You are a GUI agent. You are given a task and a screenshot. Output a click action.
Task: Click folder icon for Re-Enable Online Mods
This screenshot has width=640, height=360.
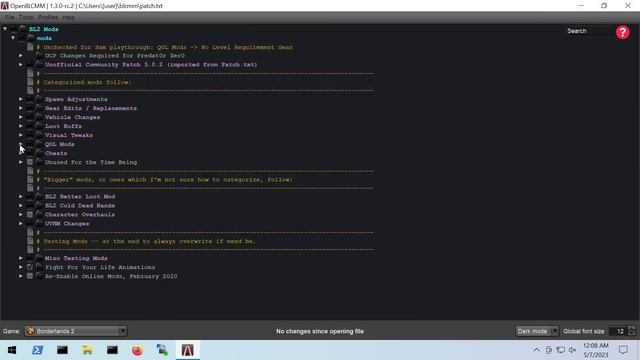click(39, 276)
